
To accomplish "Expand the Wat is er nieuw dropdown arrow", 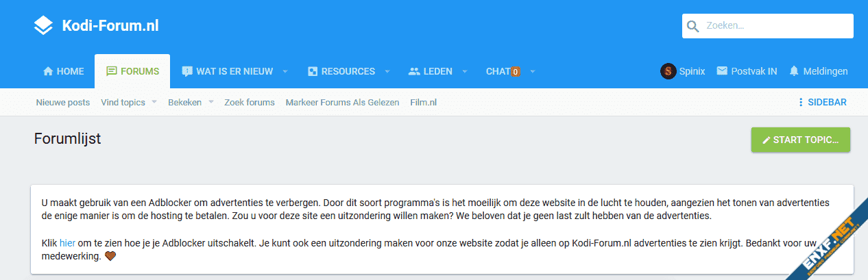I will point(285,71).
